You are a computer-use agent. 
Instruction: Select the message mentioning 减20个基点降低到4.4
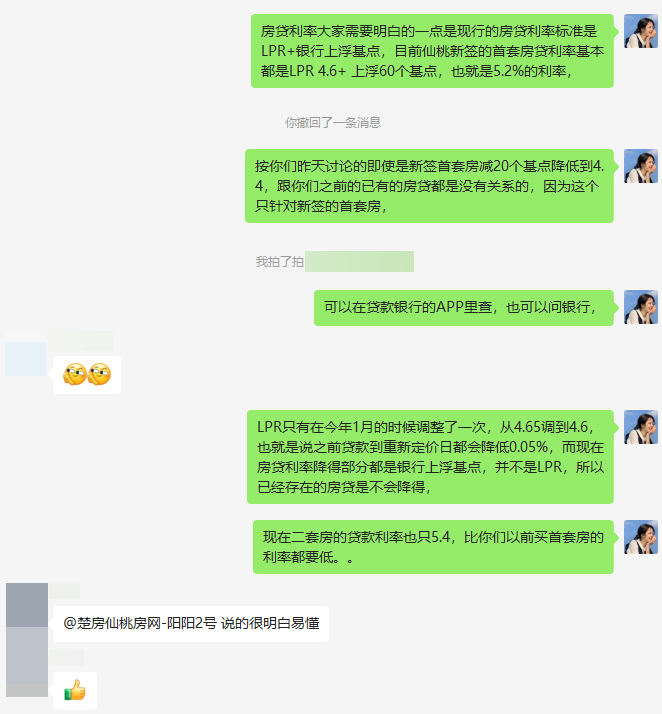pyautogui.click(x=429, y=186)
